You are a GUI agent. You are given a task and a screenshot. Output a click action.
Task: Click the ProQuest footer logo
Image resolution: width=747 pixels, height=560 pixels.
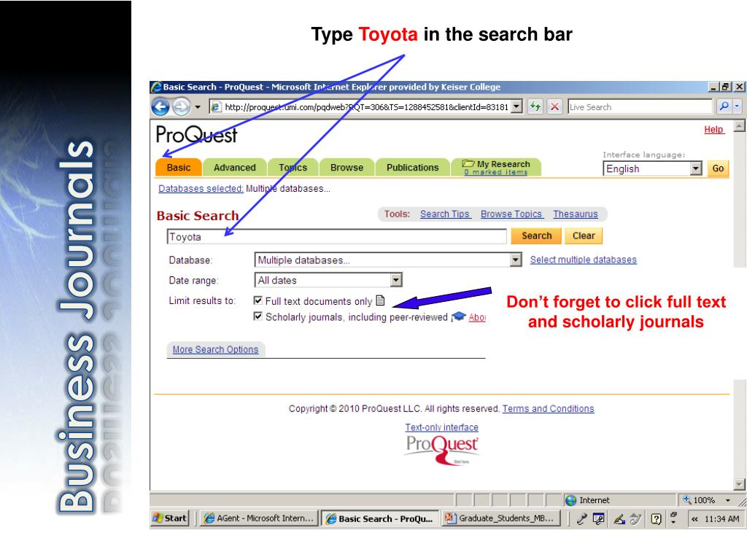(x=441, y=449)
